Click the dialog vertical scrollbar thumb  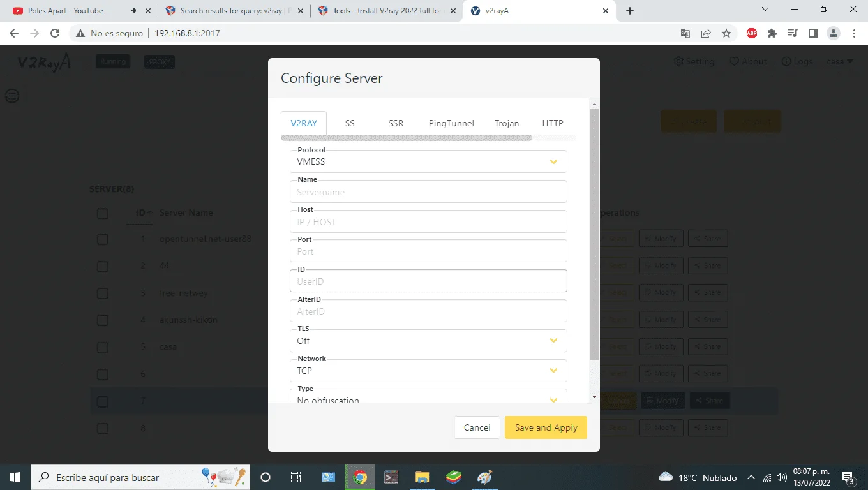(595, 234)
